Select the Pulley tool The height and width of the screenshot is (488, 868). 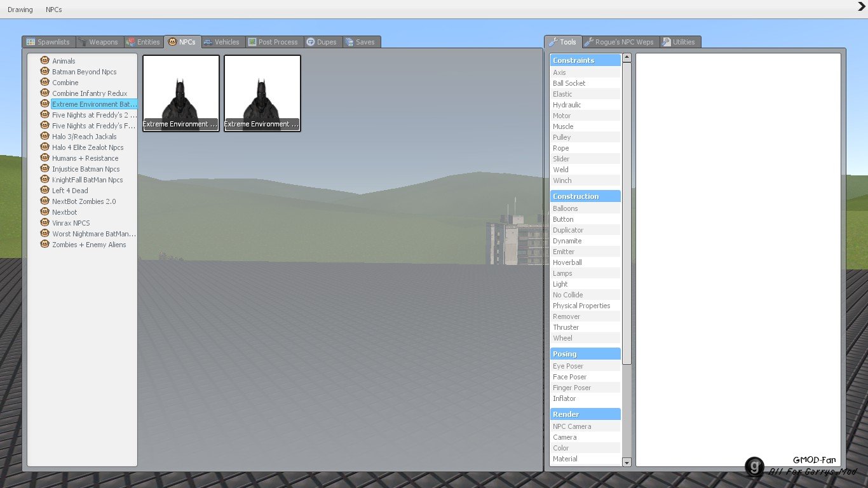pyautogui.click(x=585, y=137)
